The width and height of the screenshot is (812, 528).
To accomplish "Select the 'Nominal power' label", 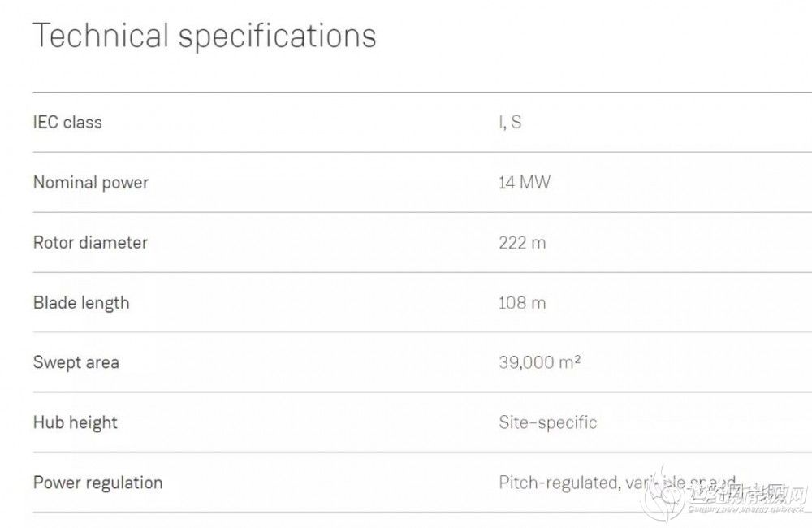I will 91,183.
